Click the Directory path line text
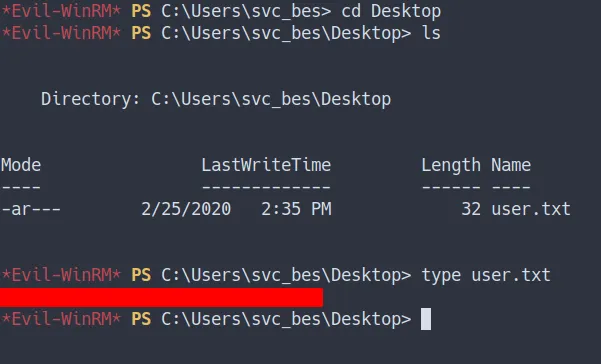601x364 pixels. coord(216,99)
